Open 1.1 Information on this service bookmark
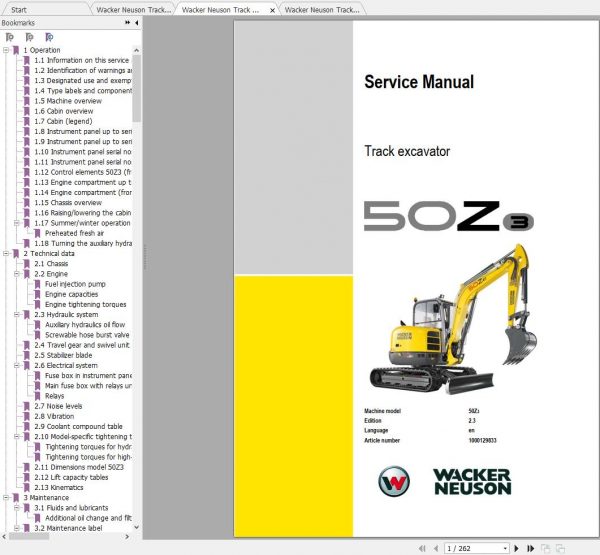The height and width of the screenshot is (555, 600). (x=82, y=60)
